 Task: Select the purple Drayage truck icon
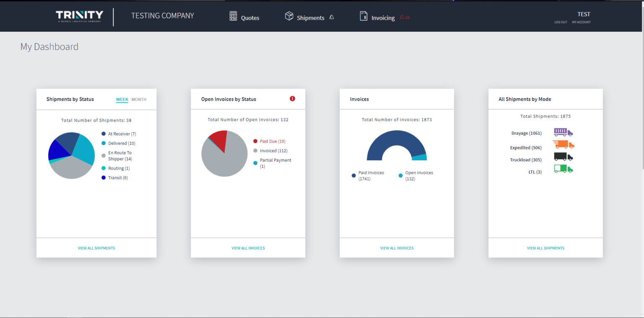pyautogui.click(x=563, y=132)
